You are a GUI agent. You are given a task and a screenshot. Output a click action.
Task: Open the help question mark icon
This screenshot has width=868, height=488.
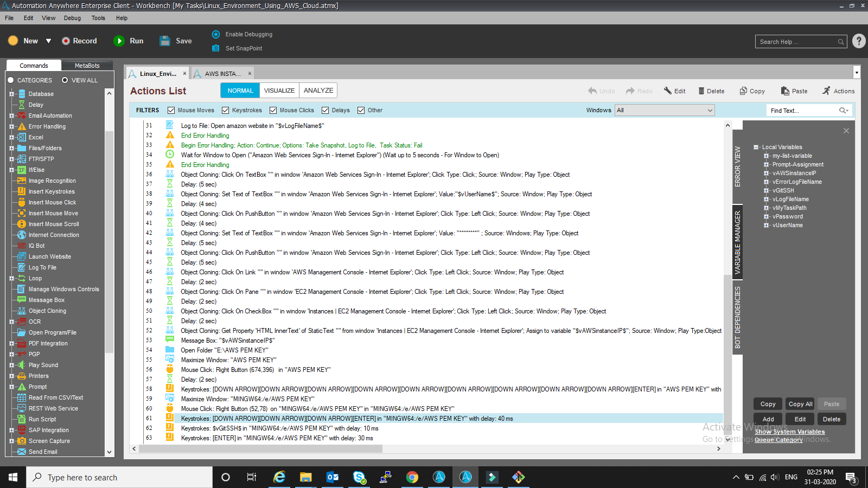coord(859,41)
